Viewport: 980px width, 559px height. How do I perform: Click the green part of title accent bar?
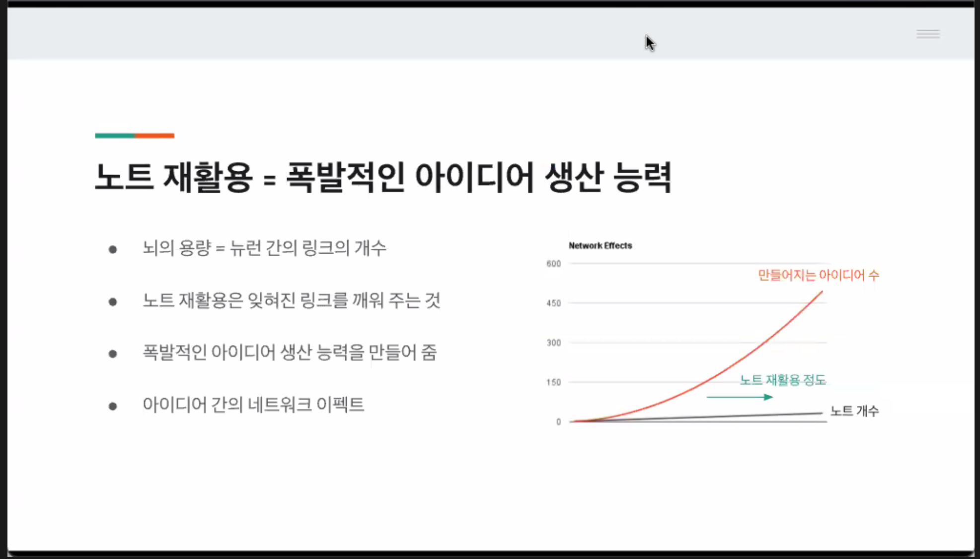[x=115, y=136]
